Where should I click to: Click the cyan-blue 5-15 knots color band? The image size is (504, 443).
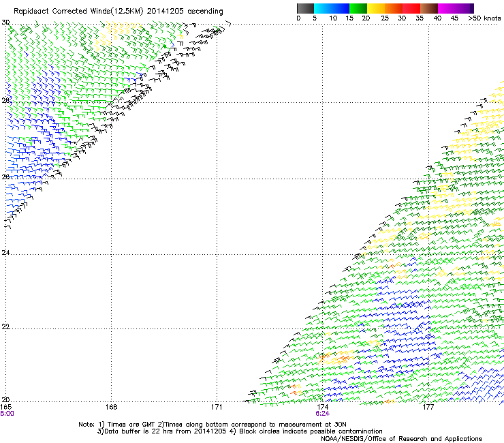coord(332,8)
